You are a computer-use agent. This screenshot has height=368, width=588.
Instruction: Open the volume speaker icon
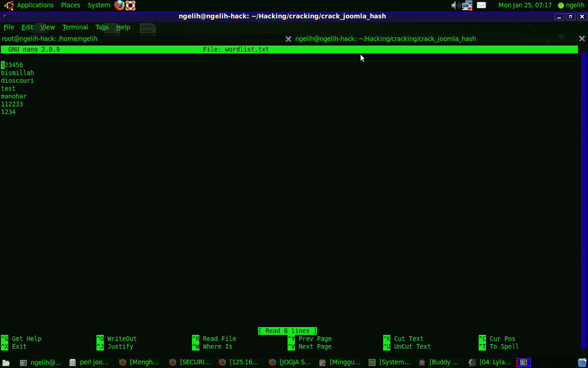click(456, 6)
